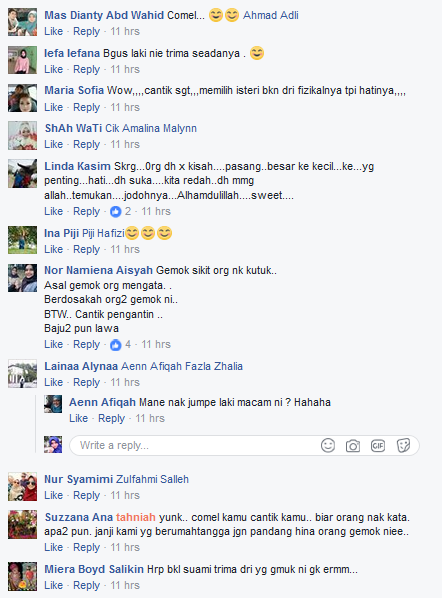Open emoji picker in reply box
Viewport: 442px width, 598px height.
coord(328,445)
